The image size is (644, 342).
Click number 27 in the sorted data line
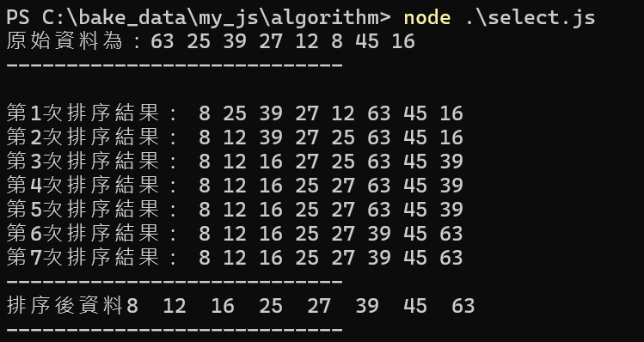coord(319,306)
